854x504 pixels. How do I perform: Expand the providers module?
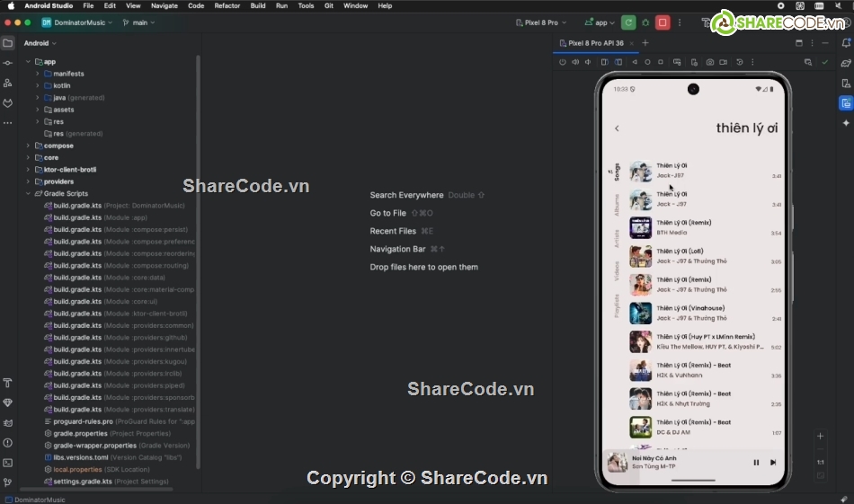[x=29, y=181]
